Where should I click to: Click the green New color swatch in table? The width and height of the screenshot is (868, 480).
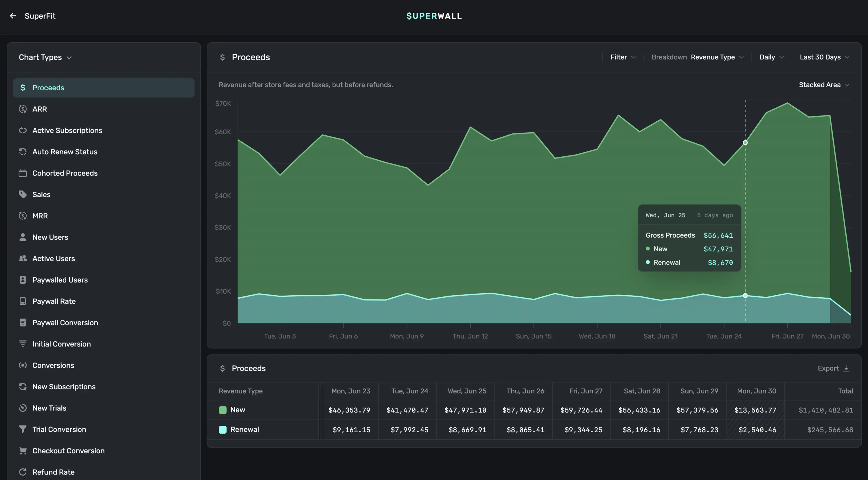tap(222, 410)
